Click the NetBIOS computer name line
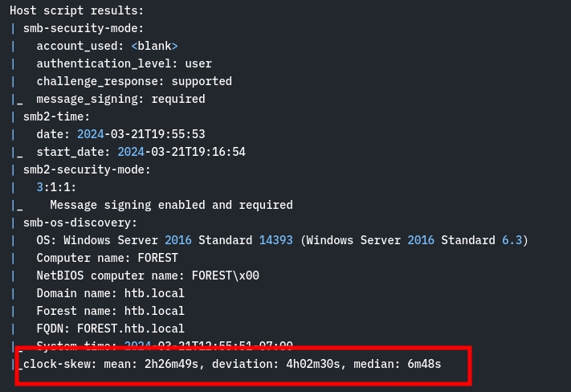Screen dimensions: 571x392 [147, 276]
